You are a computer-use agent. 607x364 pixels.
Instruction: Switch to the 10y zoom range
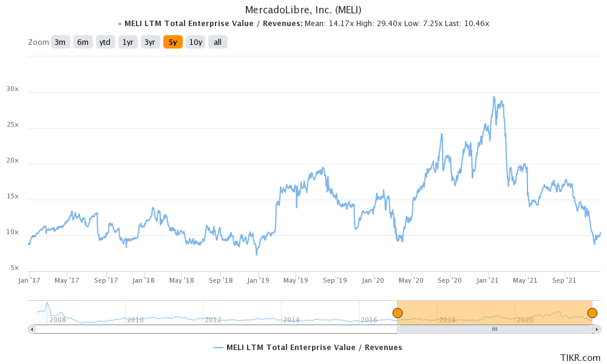pos(195,42)
